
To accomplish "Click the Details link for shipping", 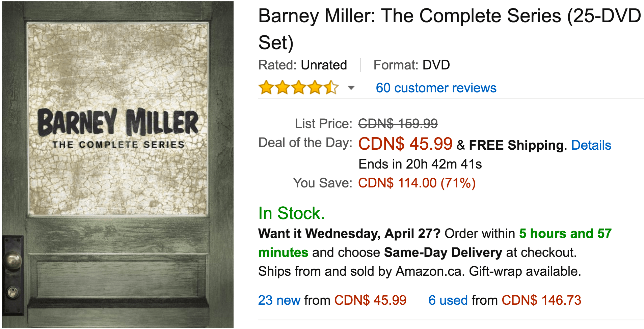I will 591,145.
